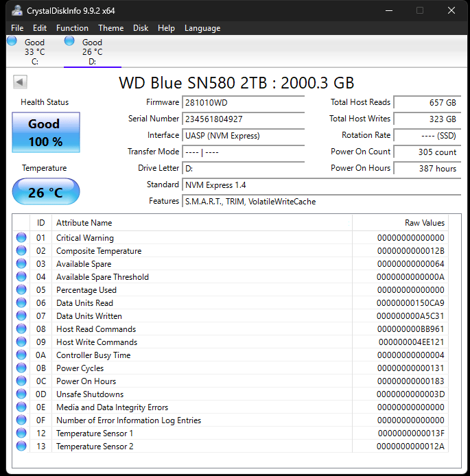This screenshot has width=470, height=476.
Task: Open the Edit menu
Action: pyautogui.click(x=40, y=28)
